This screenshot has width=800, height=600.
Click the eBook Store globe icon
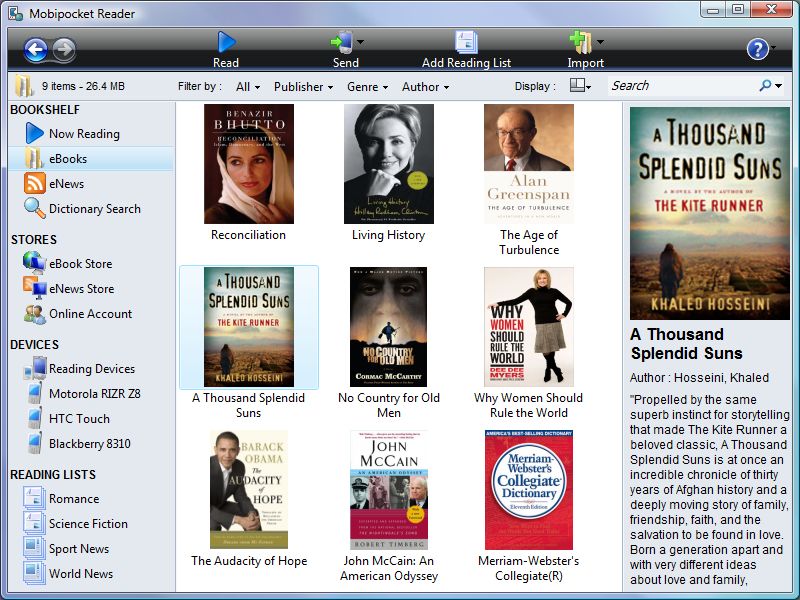point(34,263)
